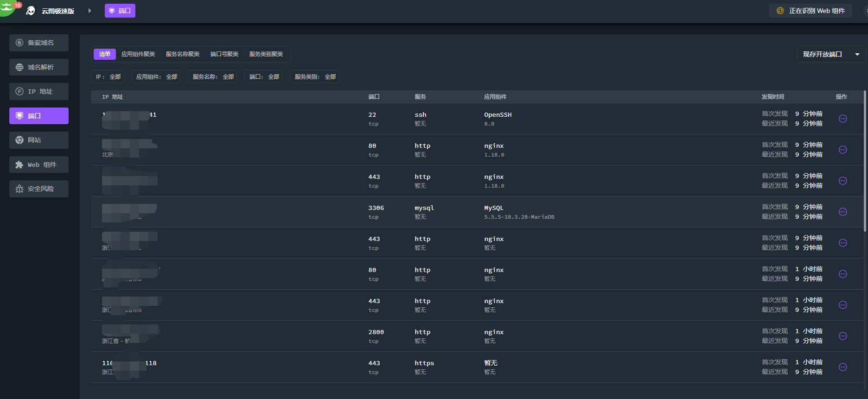Open the 应用组件 全部 filter dropdown
The width and height of the screenshot is (868, 399).
click(x=156, y=76)
